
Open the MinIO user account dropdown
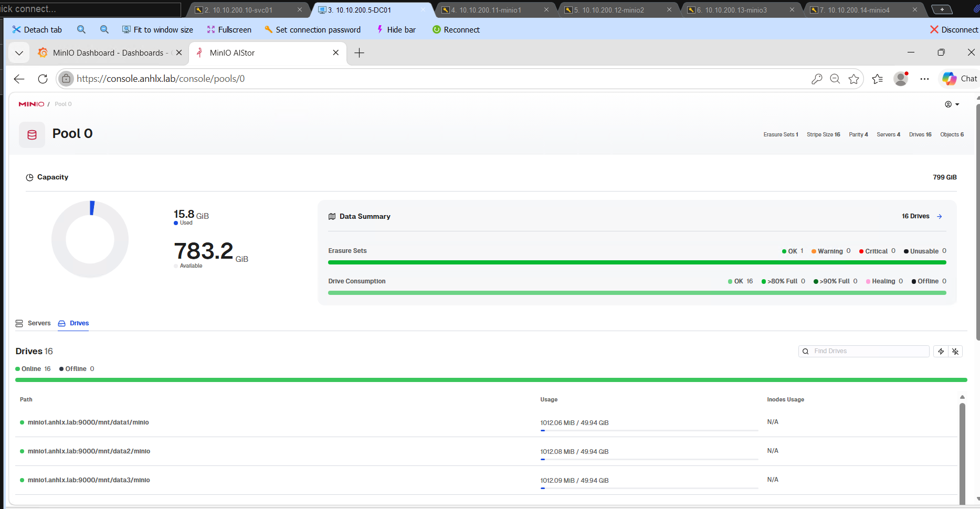(952, 104)
